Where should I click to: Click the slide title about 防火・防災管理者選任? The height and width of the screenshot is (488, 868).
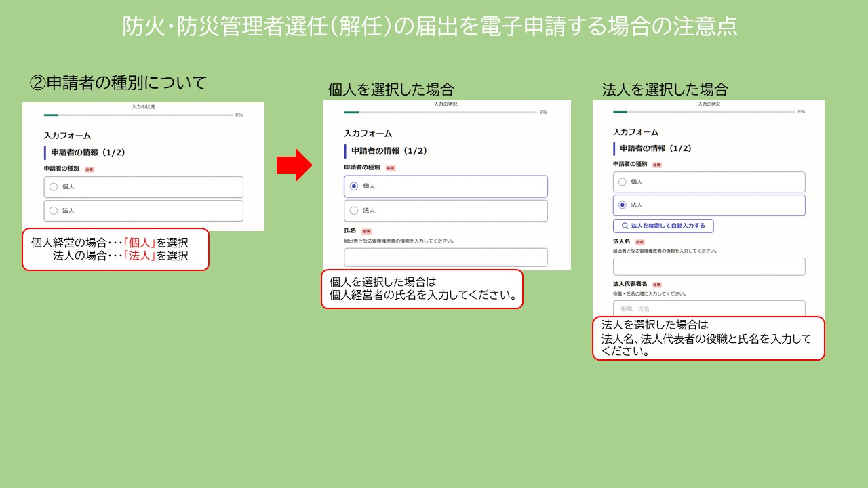click(x=430, y=26)
